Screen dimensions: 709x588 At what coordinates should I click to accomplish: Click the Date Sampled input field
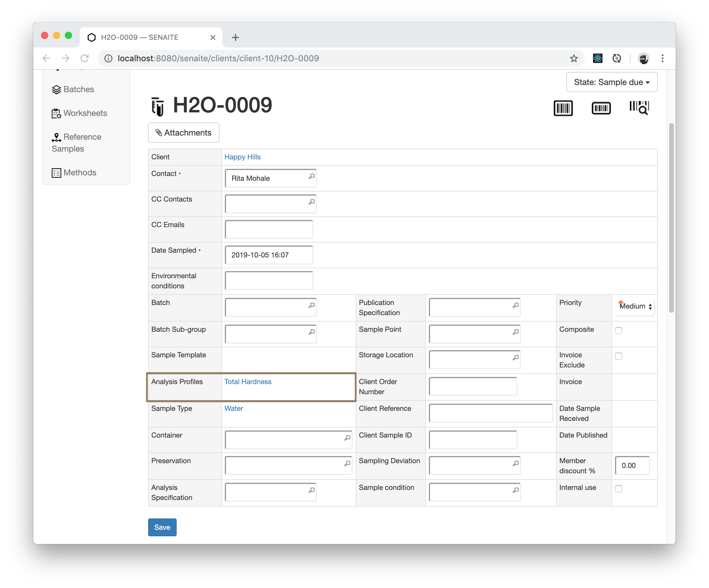click(x=268, y=254)
